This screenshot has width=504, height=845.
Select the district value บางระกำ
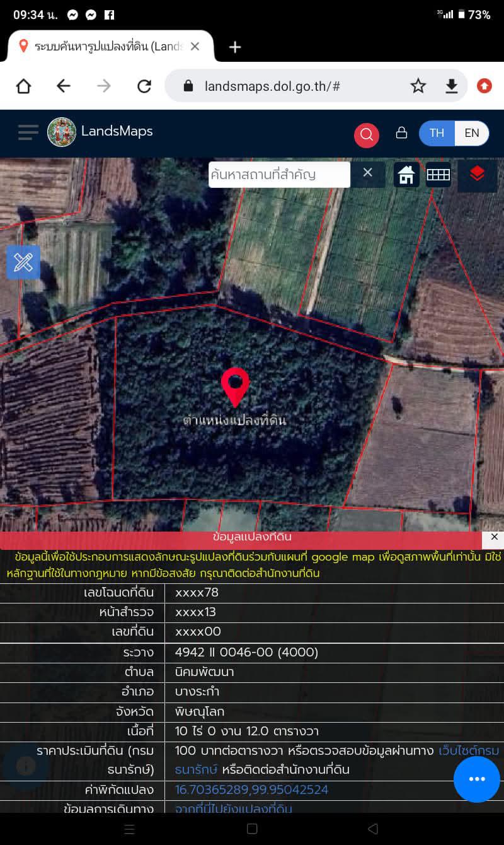tap(197, 691)
